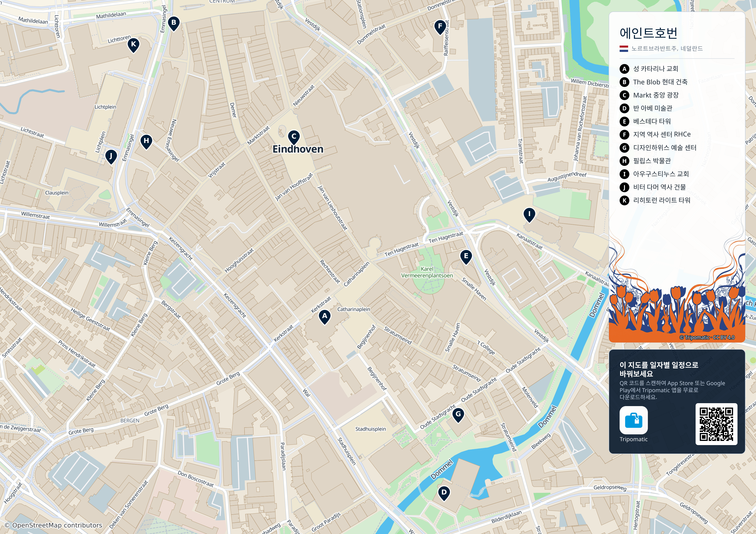Select '지역 역사 센터 RHCe' legend entry
756x534 pixels.
[x=662, y=134]
